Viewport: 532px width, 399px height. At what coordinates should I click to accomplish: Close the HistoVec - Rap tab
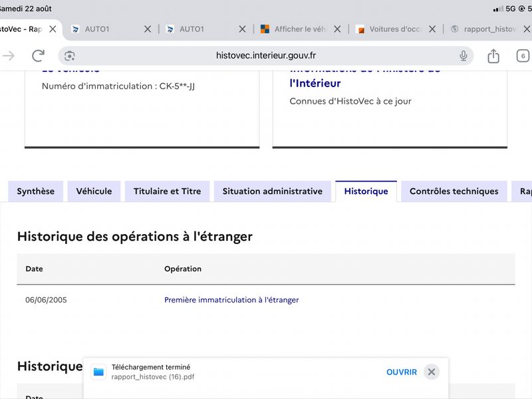click(53, 29)
